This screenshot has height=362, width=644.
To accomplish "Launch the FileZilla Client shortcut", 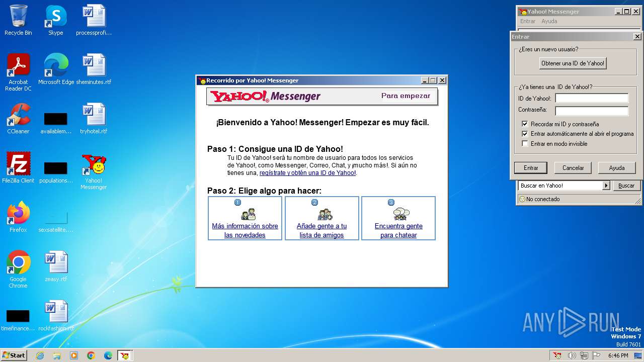I will (18, 168).
